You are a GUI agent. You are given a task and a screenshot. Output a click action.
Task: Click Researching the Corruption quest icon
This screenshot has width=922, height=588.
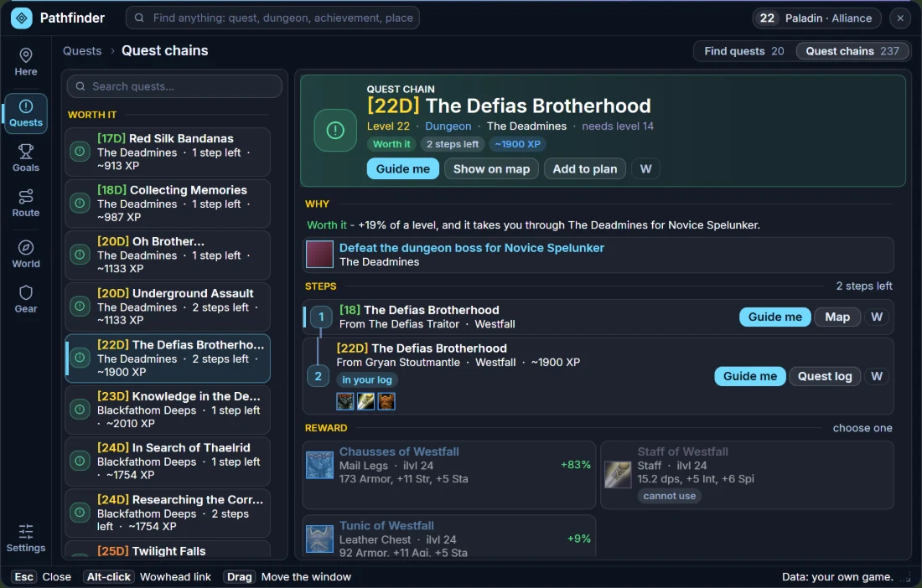[80, 513]
